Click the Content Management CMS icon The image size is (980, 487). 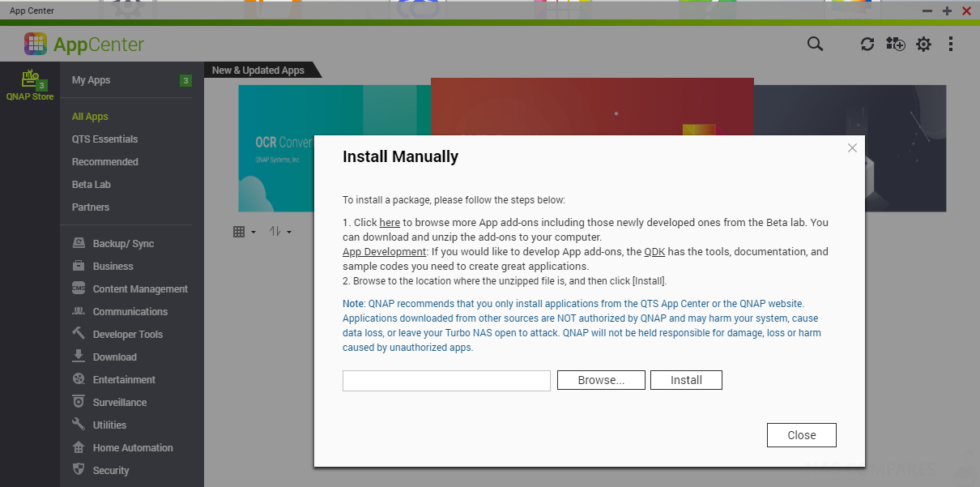79,288
